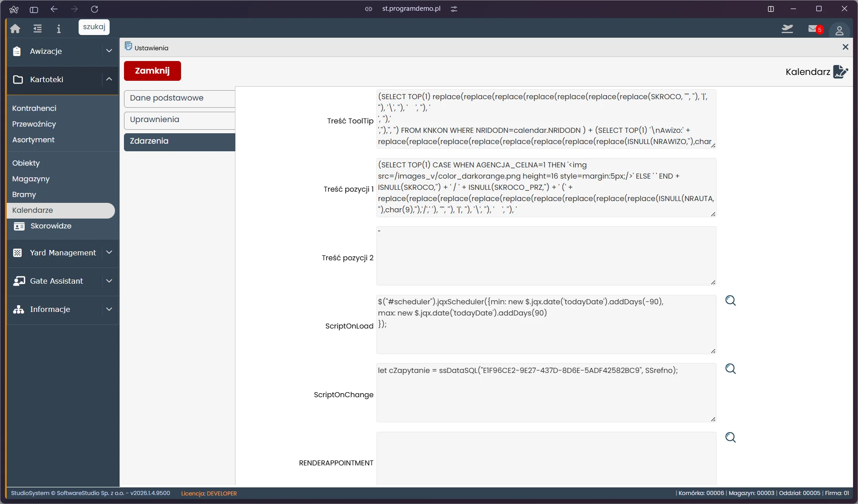This screenshot has width=858, height=504.
Task: Expand the Informacje chevron
Action: tap(109, 309)
